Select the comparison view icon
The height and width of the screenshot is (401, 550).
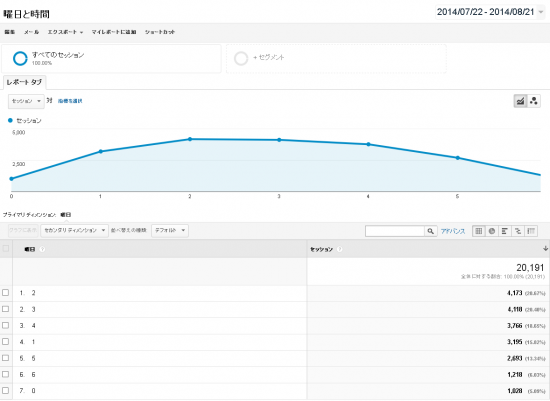518,231
